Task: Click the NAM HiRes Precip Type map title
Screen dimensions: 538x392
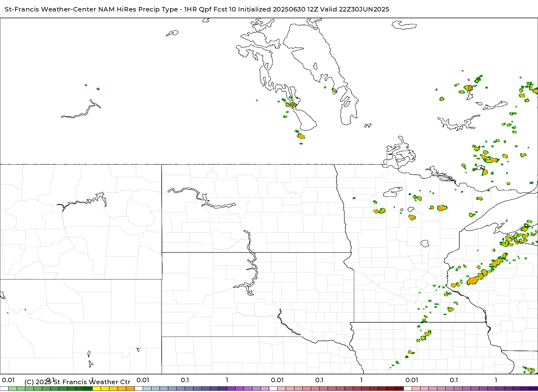Action: (197, 9)
